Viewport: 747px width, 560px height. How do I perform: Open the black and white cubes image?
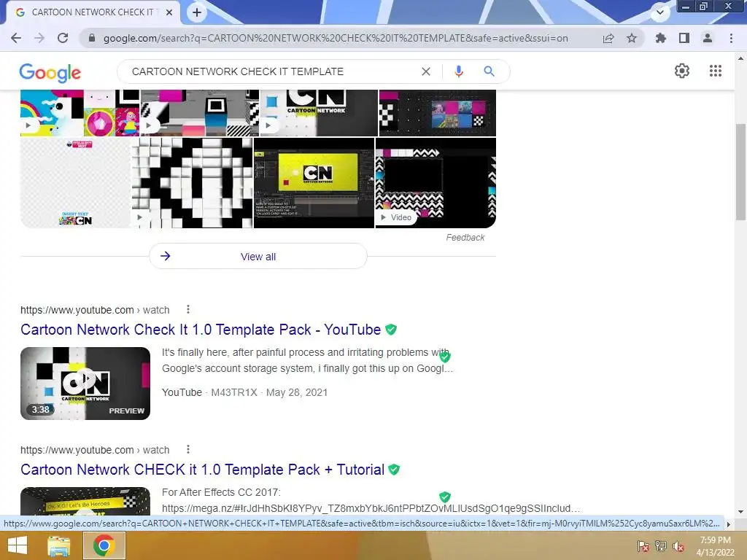click(x=193, y=183)
